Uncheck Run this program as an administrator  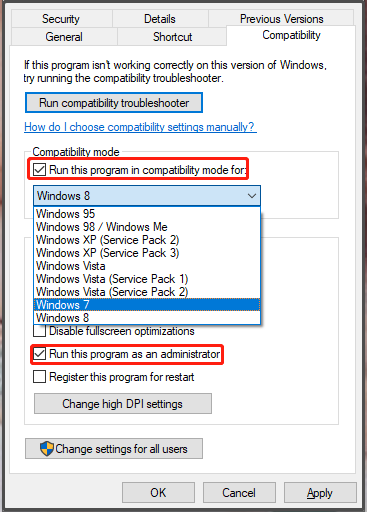pos(39,354)
